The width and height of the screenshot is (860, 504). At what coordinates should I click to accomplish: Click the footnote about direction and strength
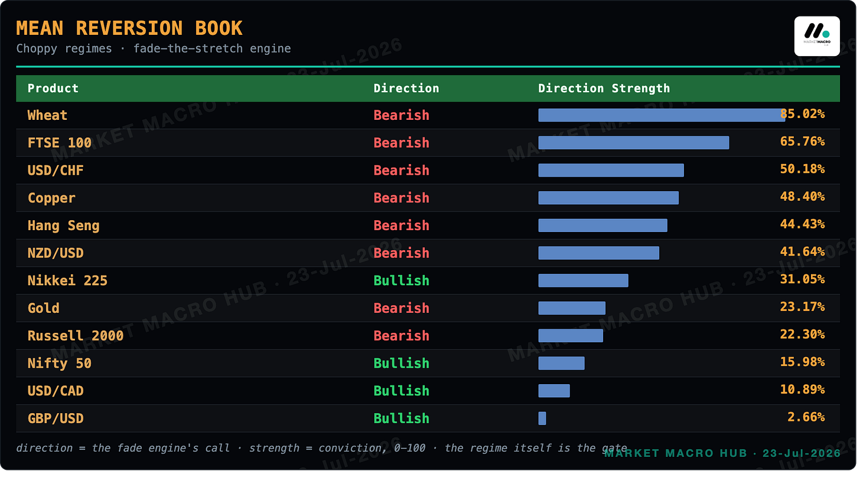click(322, 448)
